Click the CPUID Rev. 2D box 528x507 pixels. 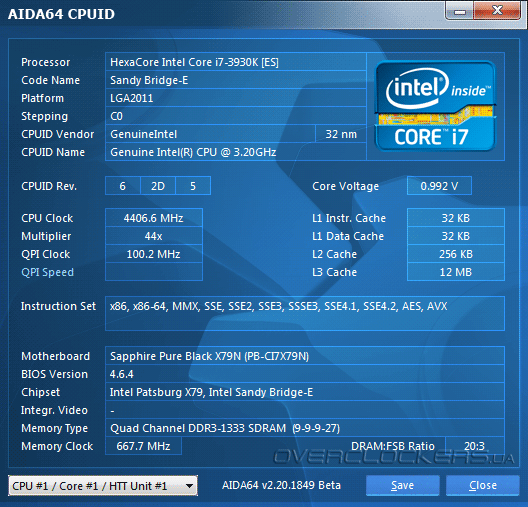[x=158, y=186]
